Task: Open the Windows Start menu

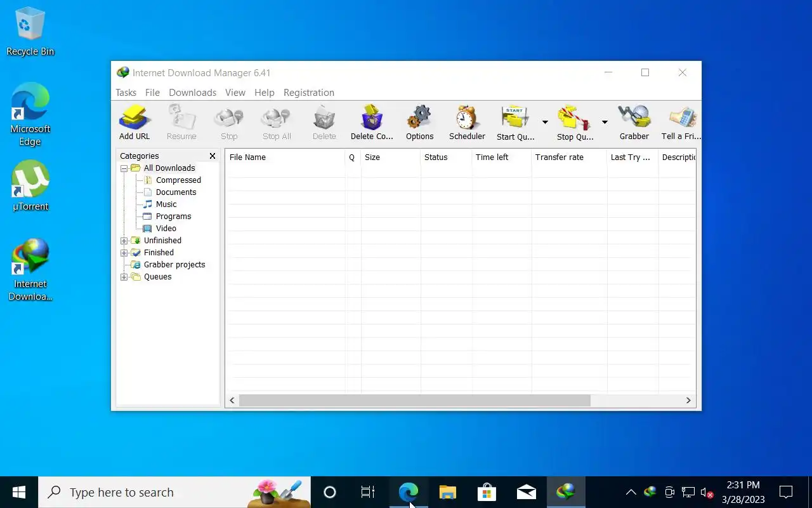Action: tap(19, 492)
